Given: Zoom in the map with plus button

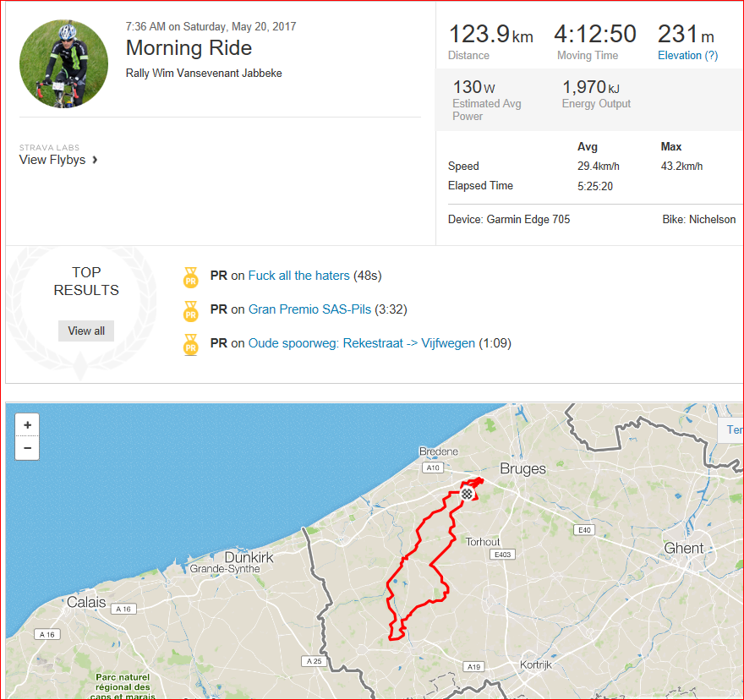Looking at the screenshot, I should (27, 424).
